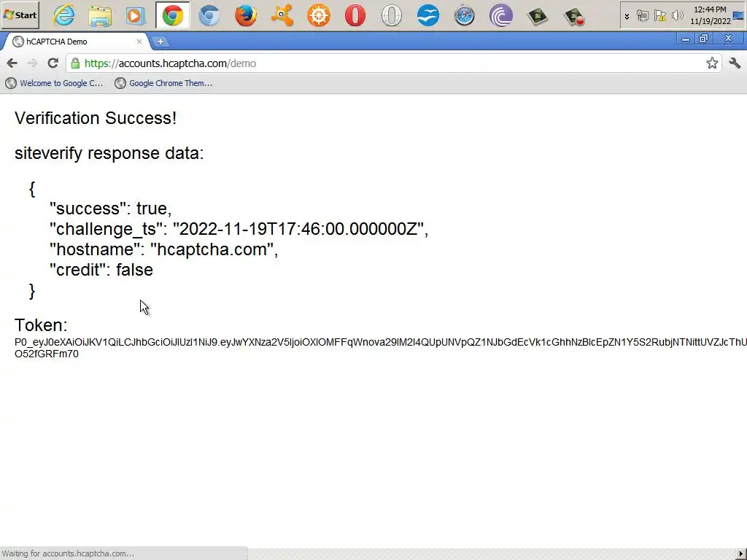Open the clock showing 12:44 PM
The width and height of the screenshot is (747, 560).
click(x=711, y=15)
